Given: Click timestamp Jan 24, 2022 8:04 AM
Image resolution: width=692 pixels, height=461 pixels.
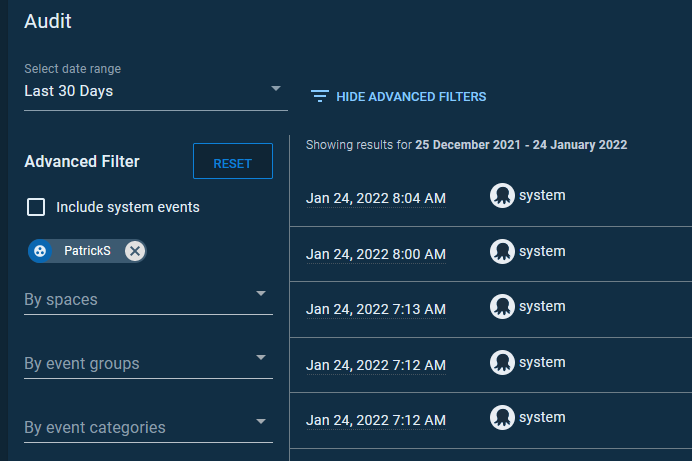Looking at the screenshot, I should pyautogui.click(x=376, y=199).
